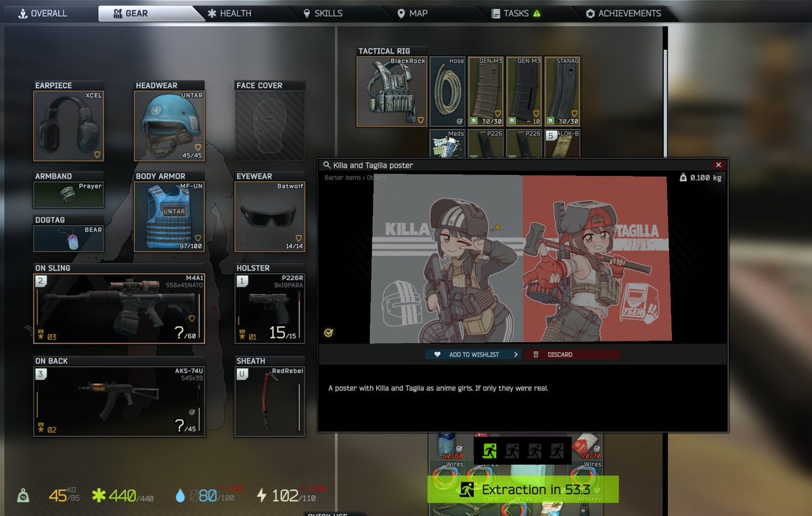This screenshot has height=516, width=812.
Task: Select the AKS-74U on back
Action: pos(119,401)
